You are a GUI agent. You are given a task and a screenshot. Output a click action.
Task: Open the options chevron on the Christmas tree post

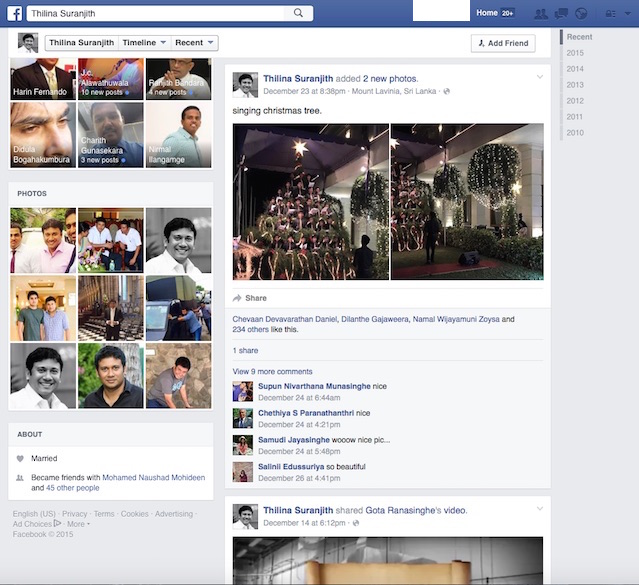[540, 77]
